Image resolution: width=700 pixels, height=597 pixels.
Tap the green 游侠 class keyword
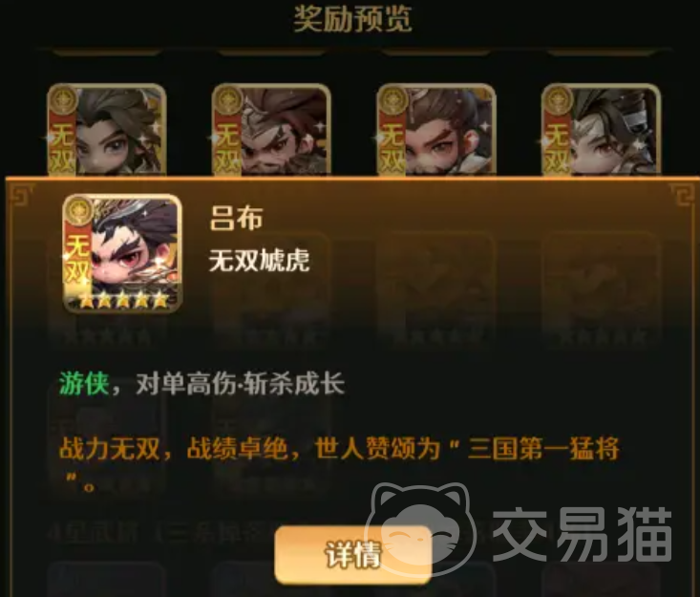(x=84, y=384)
